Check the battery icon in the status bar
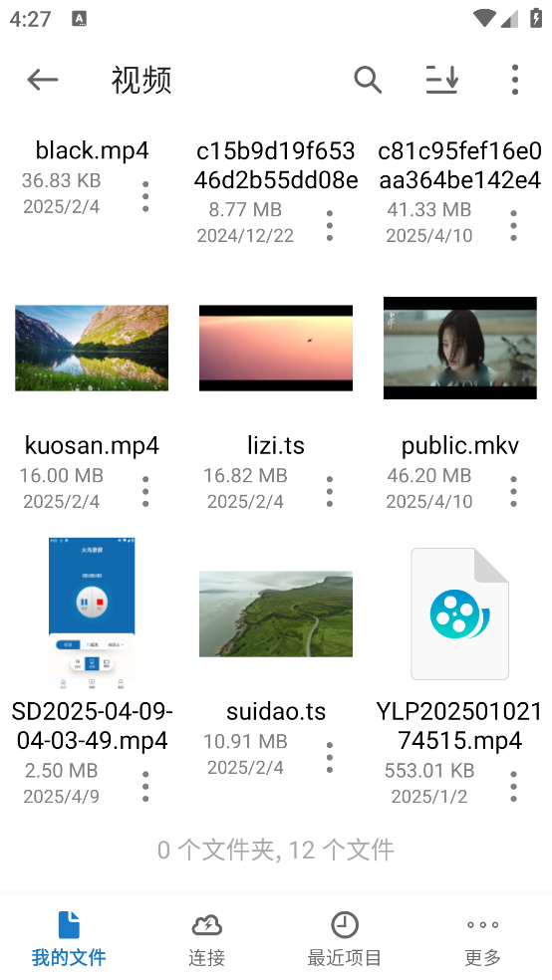 pyautogui.click(x=536, y=18)
